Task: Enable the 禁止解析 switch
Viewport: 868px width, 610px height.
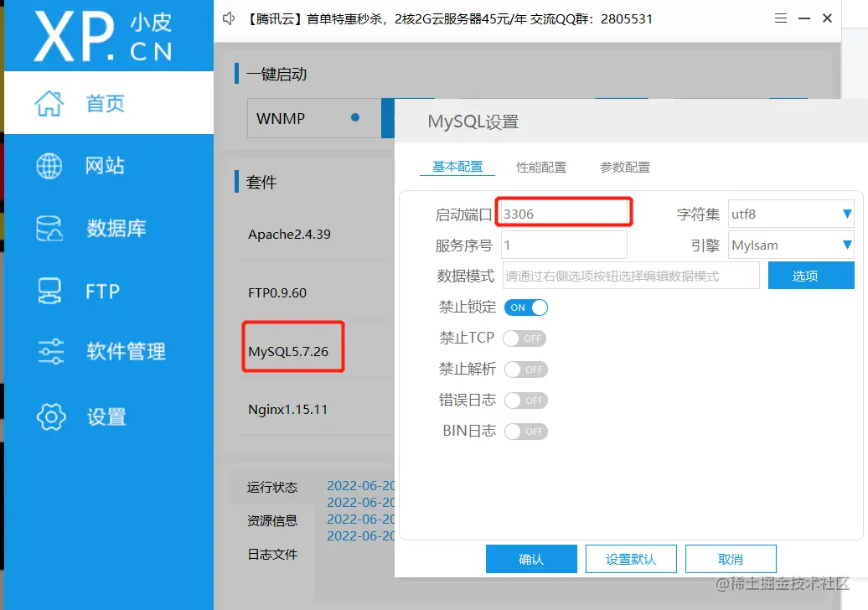Action: pyautogui.click(x=526, y=370)
